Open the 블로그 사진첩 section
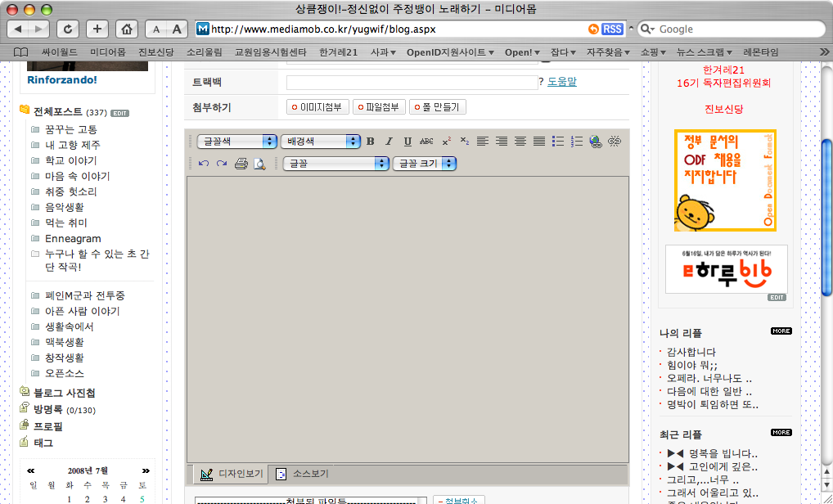Screen dimensions: 833x504 click(x=65, y=393)
